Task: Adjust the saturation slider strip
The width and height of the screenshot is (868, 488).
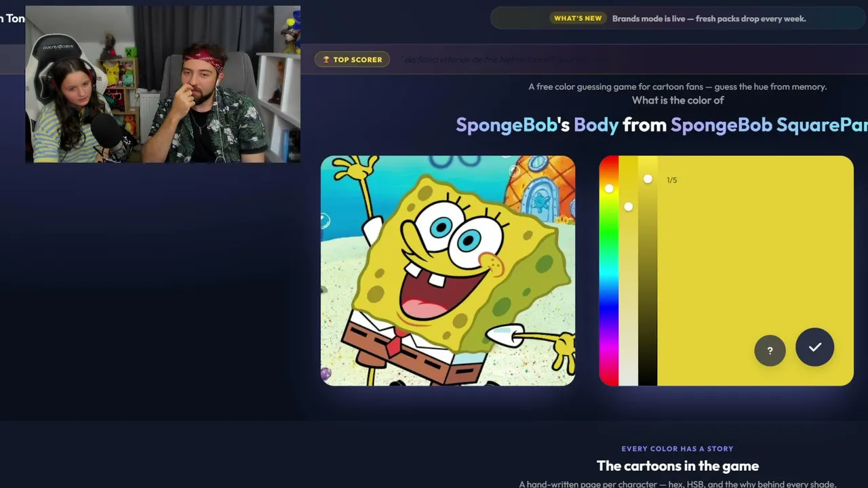Action: point(628,271)
